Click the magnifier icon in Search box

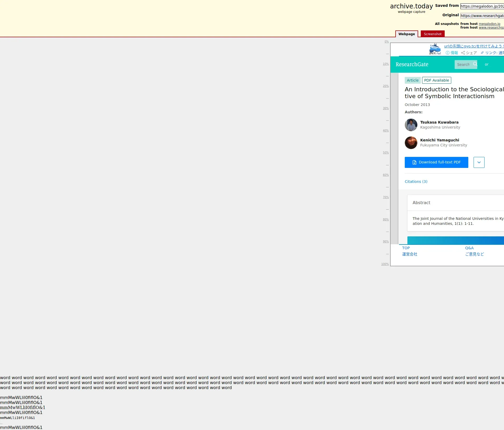click(x=475, y=64)
